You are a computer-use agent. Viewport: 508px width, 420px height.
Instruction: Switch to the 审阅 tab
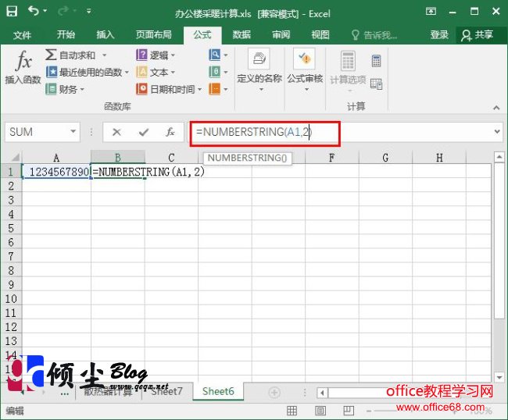281,34
